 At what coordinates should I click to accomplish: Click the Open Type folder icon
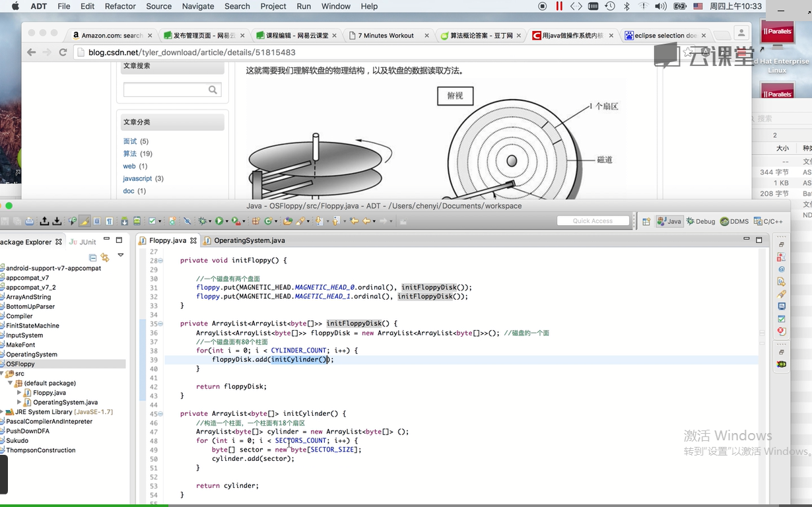point(287,221)
